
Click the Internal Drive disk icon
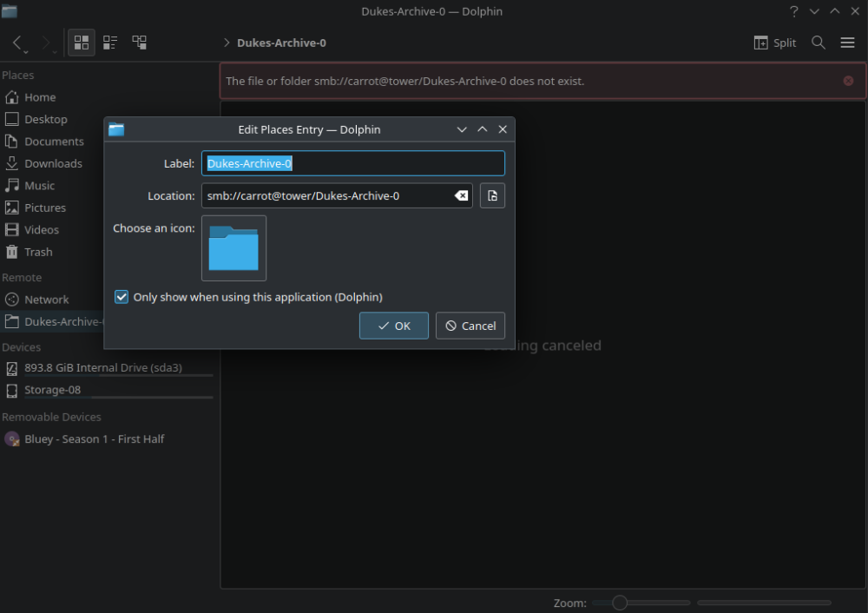(11, 368)
